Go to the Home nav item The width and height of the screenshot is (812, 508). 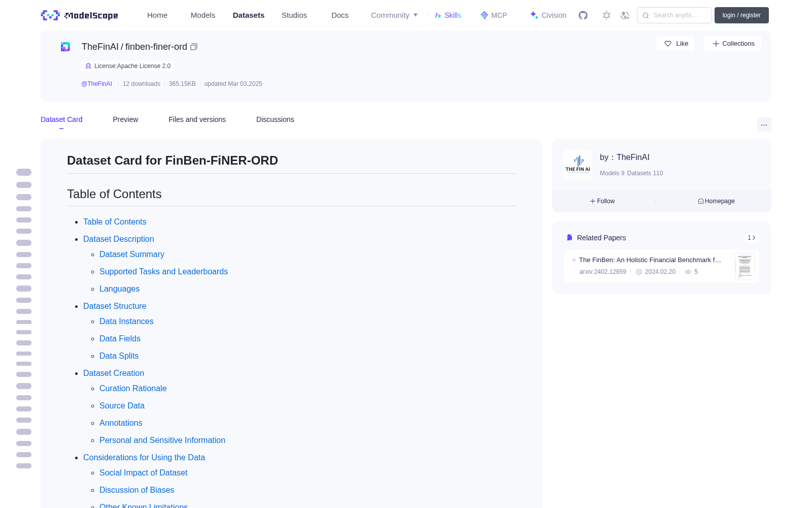[157, 15]
